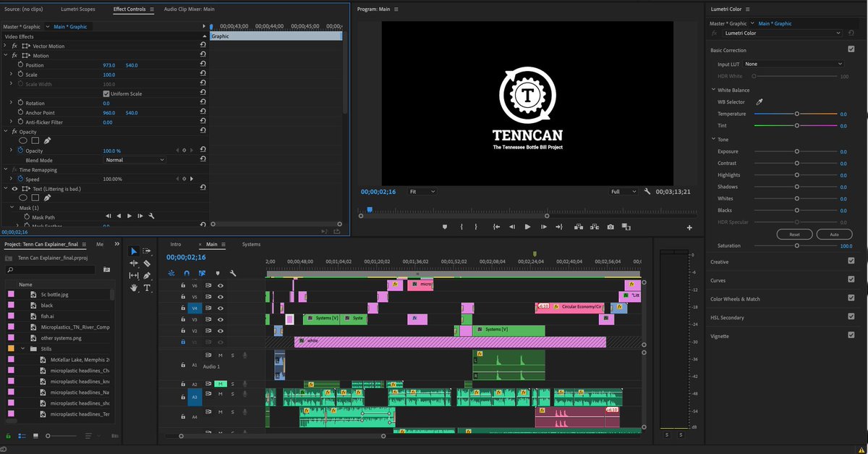
Task: Go to Out point in Program Monitor
Action: [x=559, y=227]
